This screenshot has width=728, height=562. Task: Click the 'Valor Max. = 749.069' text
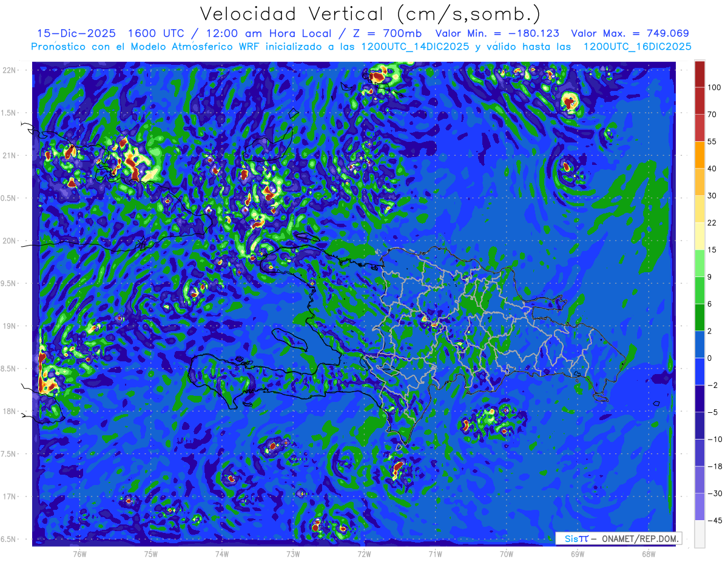point(630,33)
